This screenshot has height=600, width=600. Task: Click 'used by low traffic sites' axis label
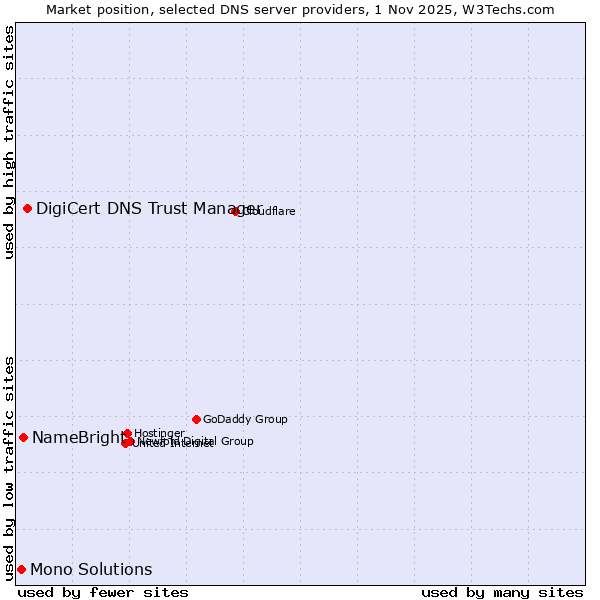pos(9,467)
